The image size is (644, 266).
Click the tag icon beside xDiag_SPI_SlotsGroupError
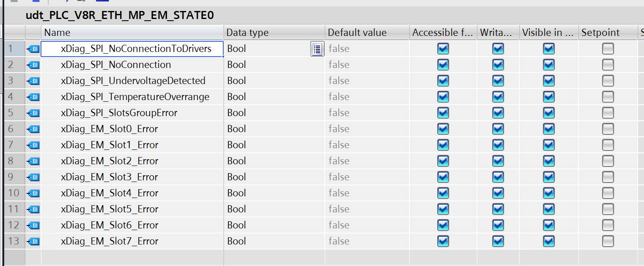pyautogui.click(x=33, y=113)
